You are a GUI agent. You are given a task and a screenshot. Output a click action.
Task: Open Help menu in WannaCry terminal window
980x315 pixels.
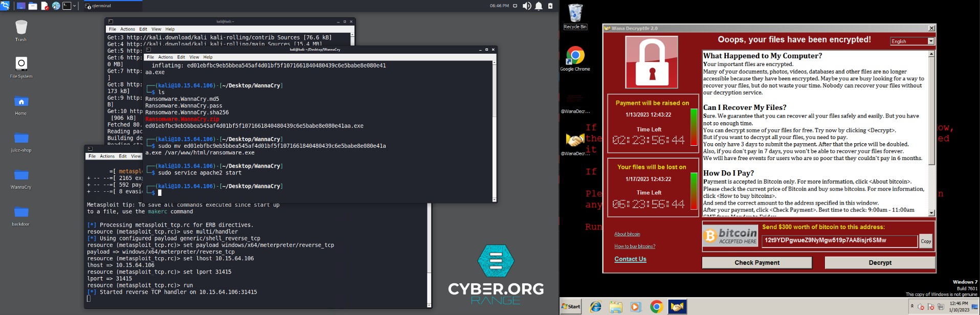click(208, 57)
